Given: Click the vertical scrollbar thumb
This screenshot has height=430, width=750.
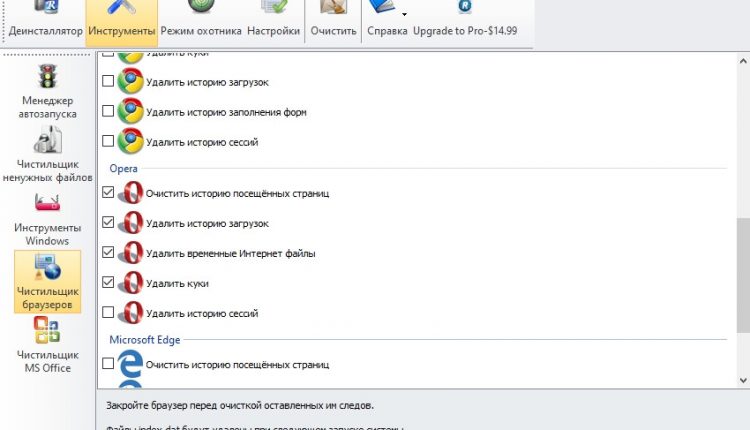Looking at the screenshot, I should [x=743, y=275].
